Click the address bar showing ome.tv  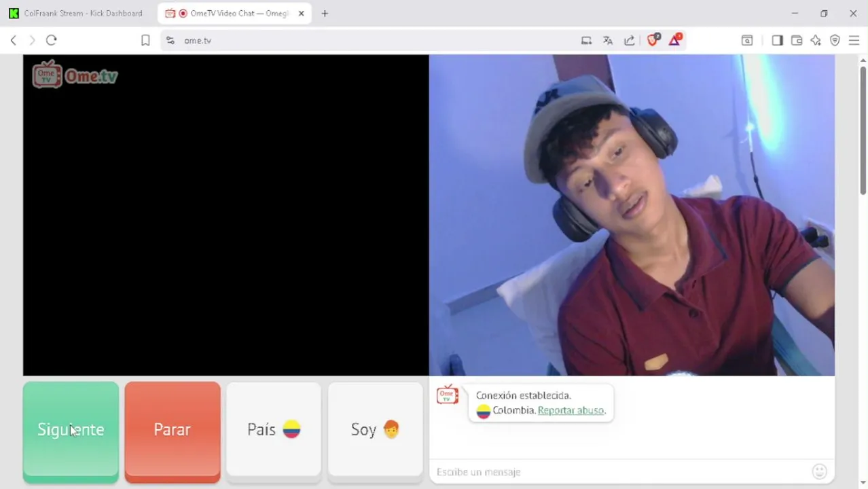coord(374,41)
